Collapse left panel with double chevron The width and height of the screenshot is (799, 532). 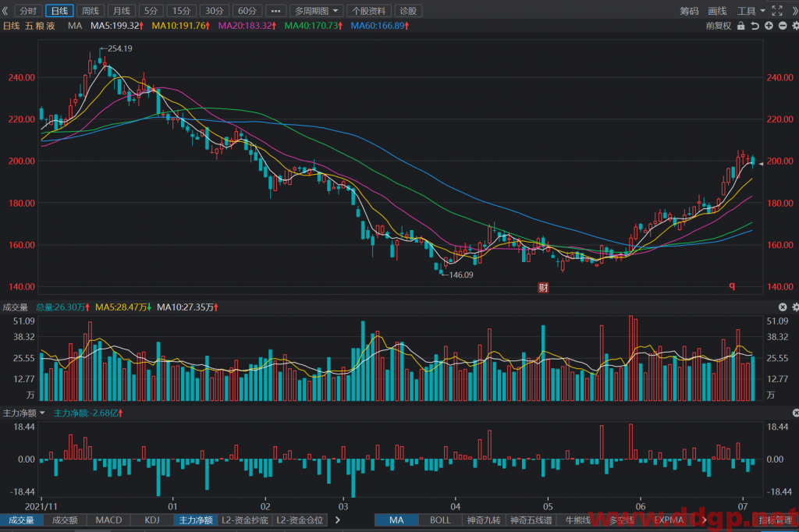click(x=5, y=11)
